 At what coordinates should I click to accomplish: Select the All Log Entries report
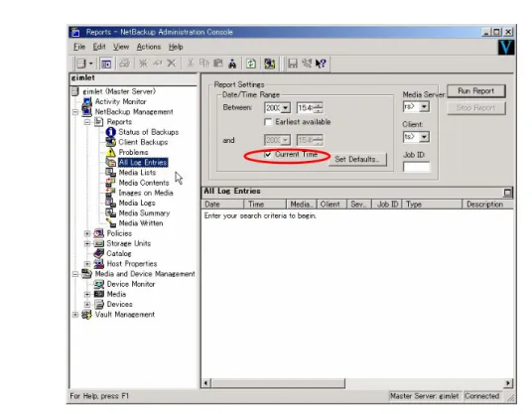[143, 163]
